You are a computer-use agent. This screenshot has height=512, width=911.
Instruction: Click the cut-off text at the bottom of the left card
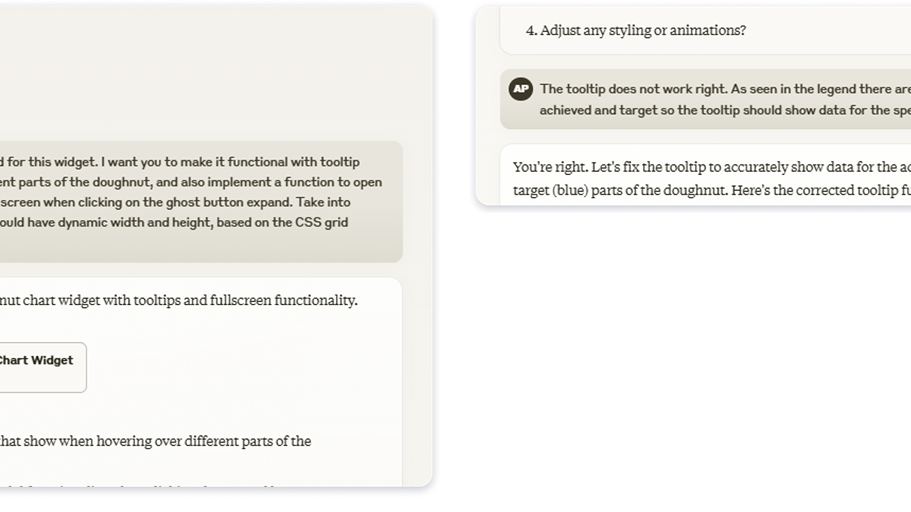(x=139, y=485)
